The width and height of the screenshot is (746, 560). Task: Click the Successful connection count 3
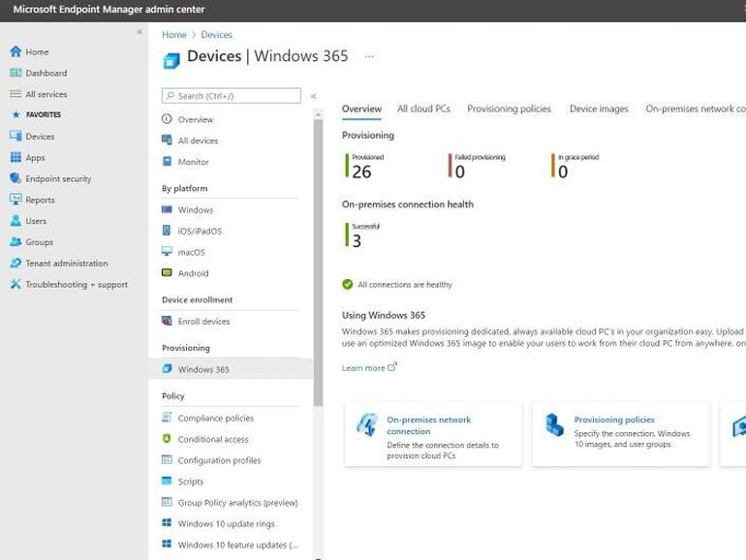357,240
